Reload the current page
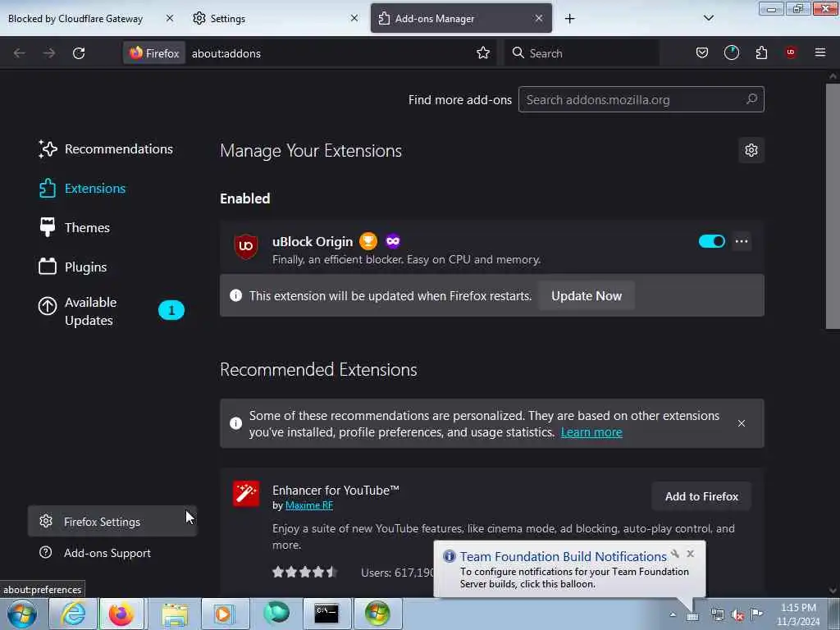 click(79, 53)
